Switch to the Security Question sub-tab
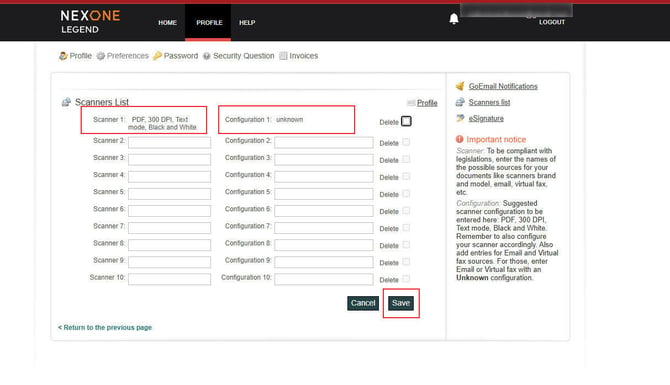670x385 pixels. tap(244, 56)
